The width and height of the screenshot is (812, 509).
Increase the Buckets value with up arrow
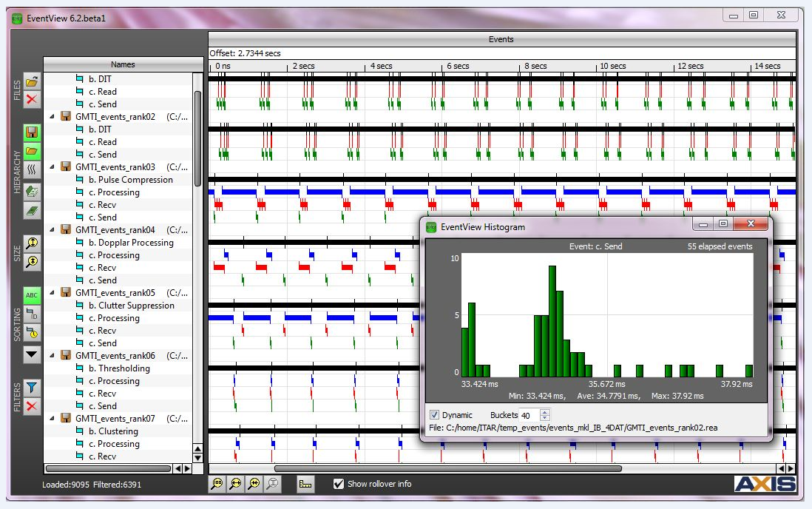coord(545,412)
